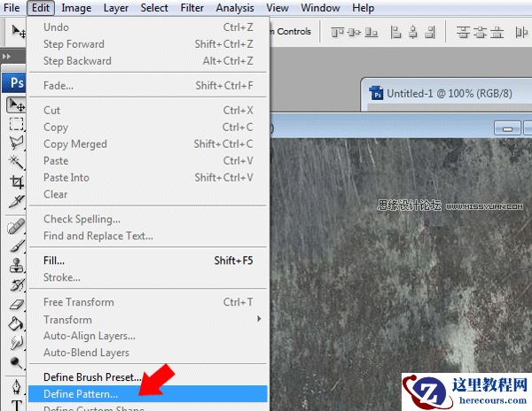The width and height of the screenshot is (532, 411).
Task: Click Check Spelling... menu entry
Action: [x=148, y=219]
